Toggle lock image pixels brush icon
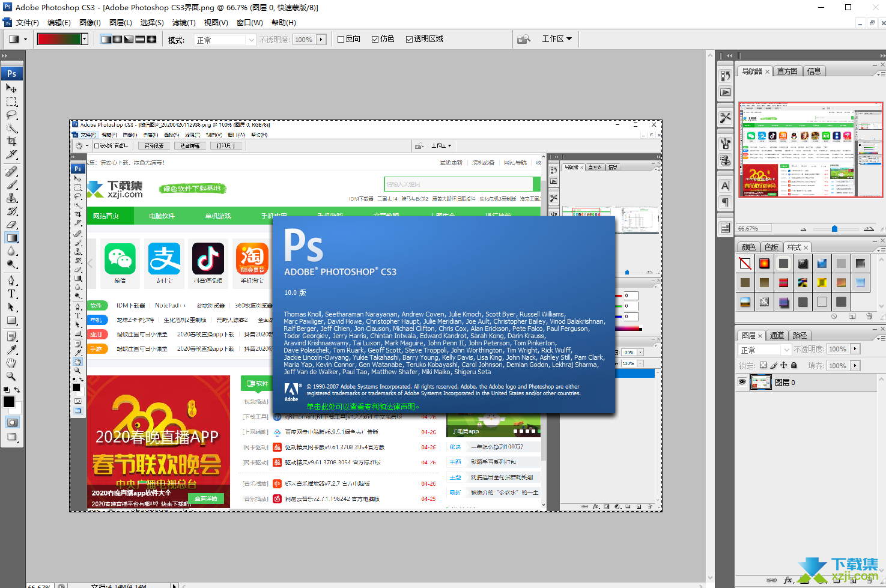 [774, 365]
